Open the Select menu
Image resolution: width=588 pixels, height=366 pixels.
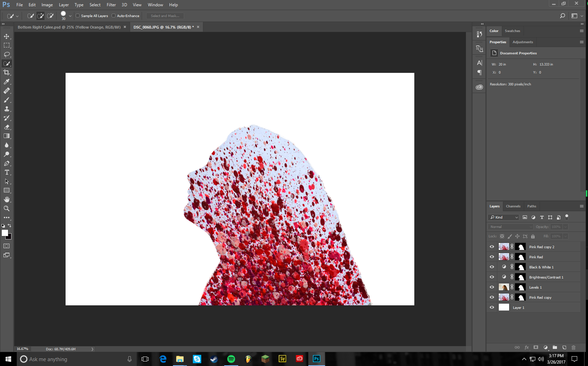coord(95,5)
